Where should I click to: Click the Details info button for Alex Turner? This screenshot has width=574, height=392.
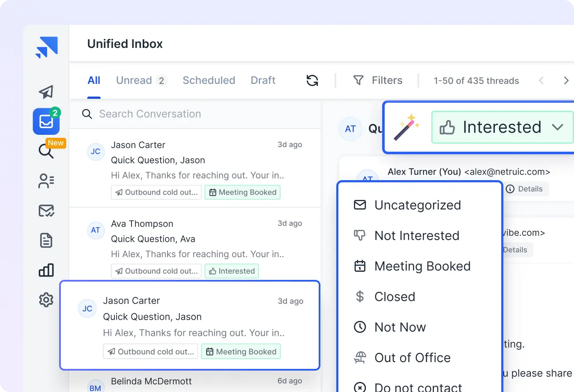(x=526, y=189)
